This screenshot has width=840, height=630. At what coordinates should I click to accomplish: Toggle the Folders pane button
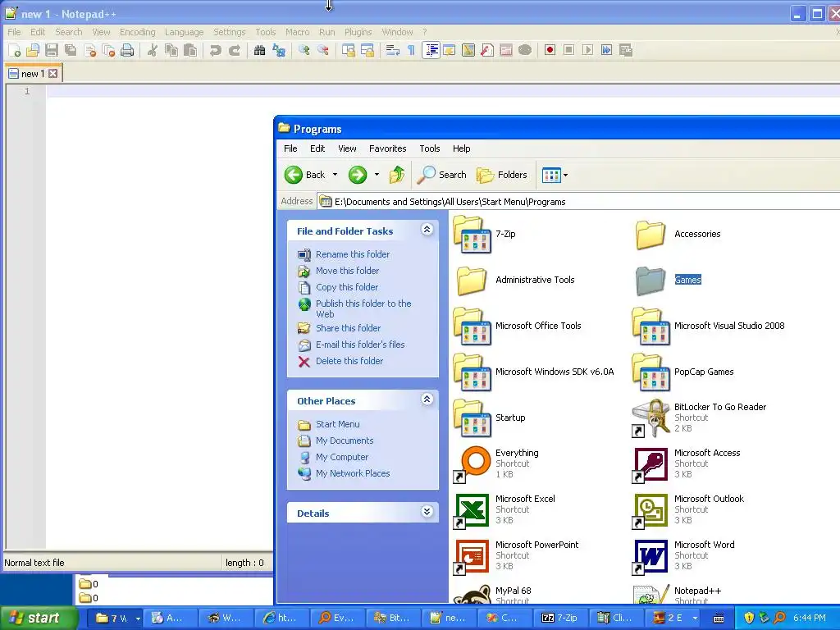[502, 175]
